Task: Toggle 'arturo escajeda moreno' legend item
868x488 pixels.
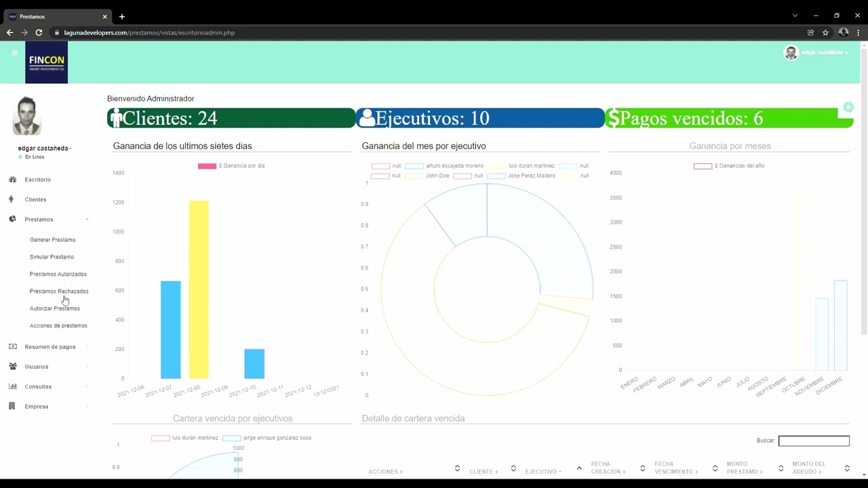Action: point(444,166)
